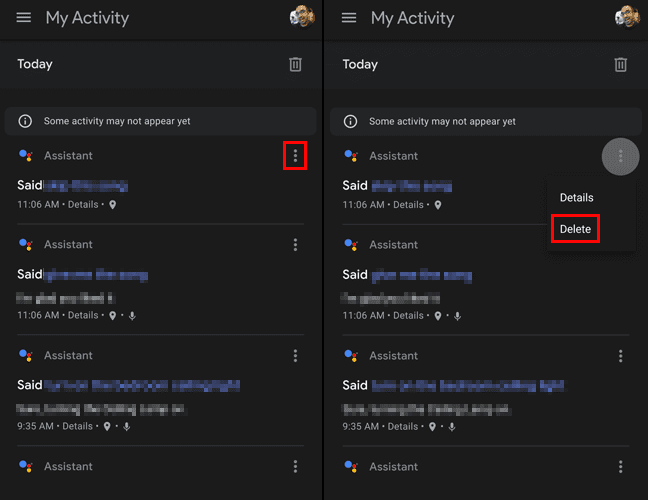The image size is (648, 500).
Task: Delete Today's activity with right trash icon
Action: pos(620,64)
